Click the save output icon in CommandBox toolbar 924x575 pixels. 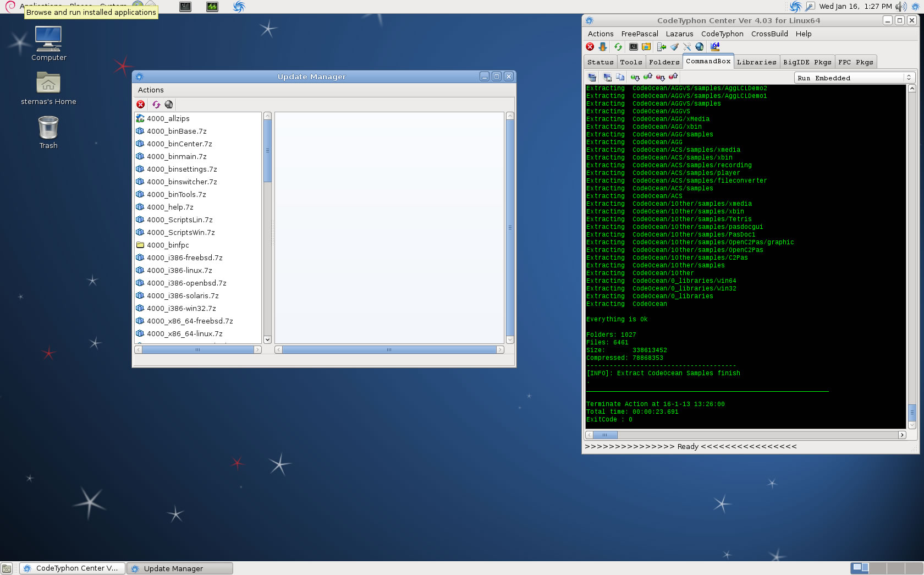pos(607,77)
